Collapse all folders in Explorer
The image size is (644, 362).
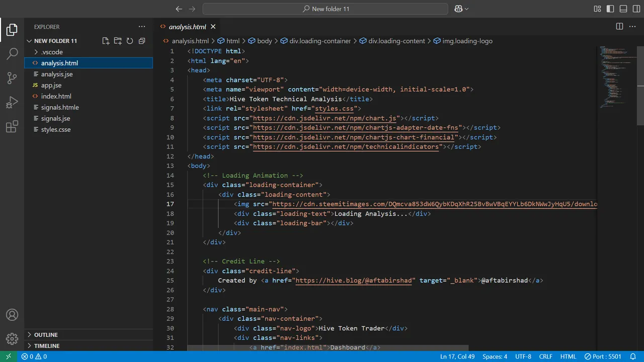(142, 41)
